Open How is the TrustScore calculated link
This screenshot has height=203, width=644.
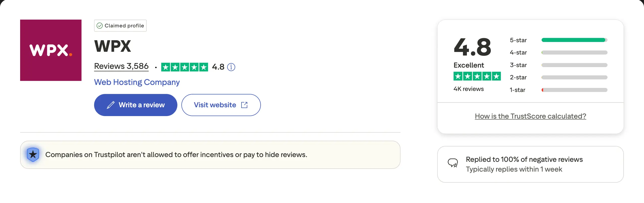pyautogui.click(x=530, y=116)
